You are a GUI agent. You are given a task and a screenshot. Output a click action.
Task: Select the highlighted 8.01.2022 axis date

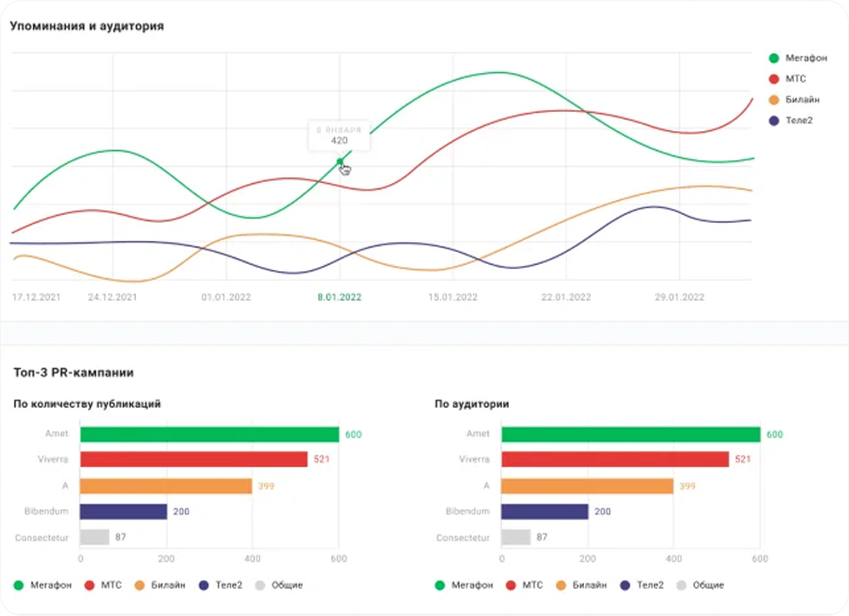339,297
